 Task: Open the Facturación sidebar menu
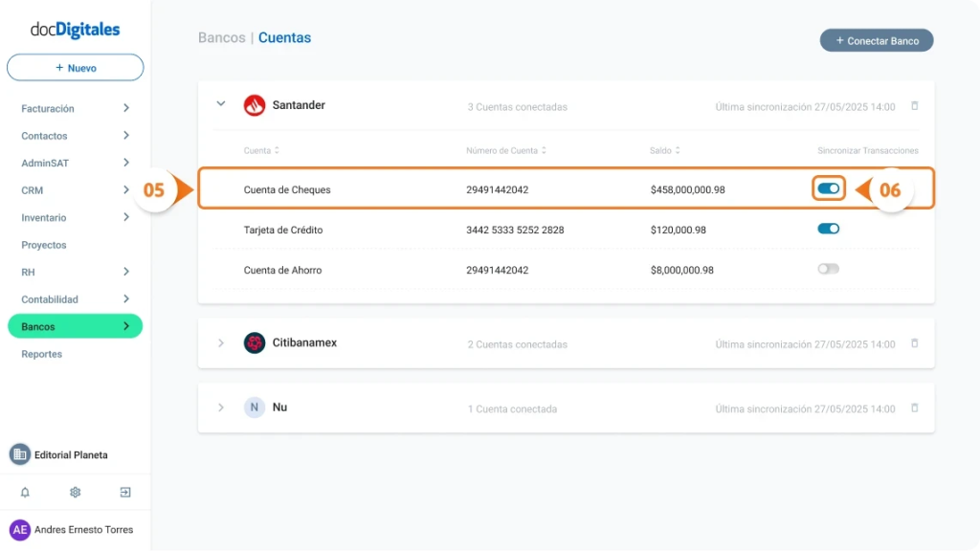[75, 109]
